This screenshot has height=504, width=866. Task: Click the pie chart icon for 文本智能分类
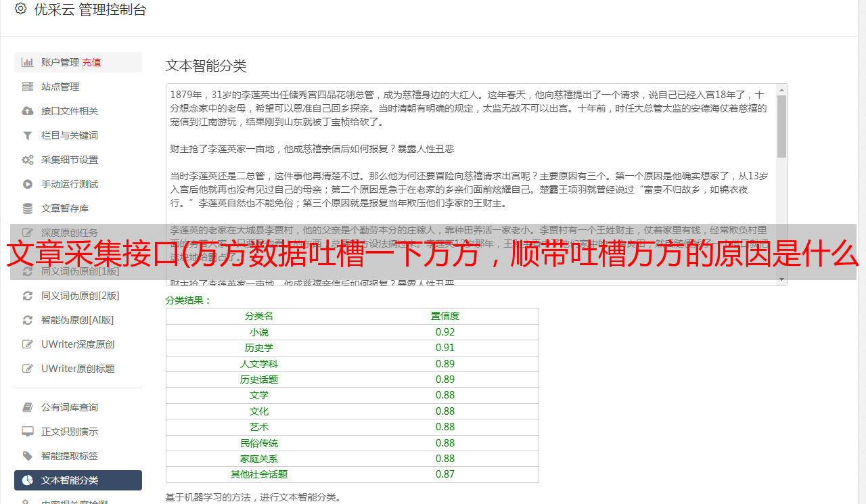click(x=28, y=480)
